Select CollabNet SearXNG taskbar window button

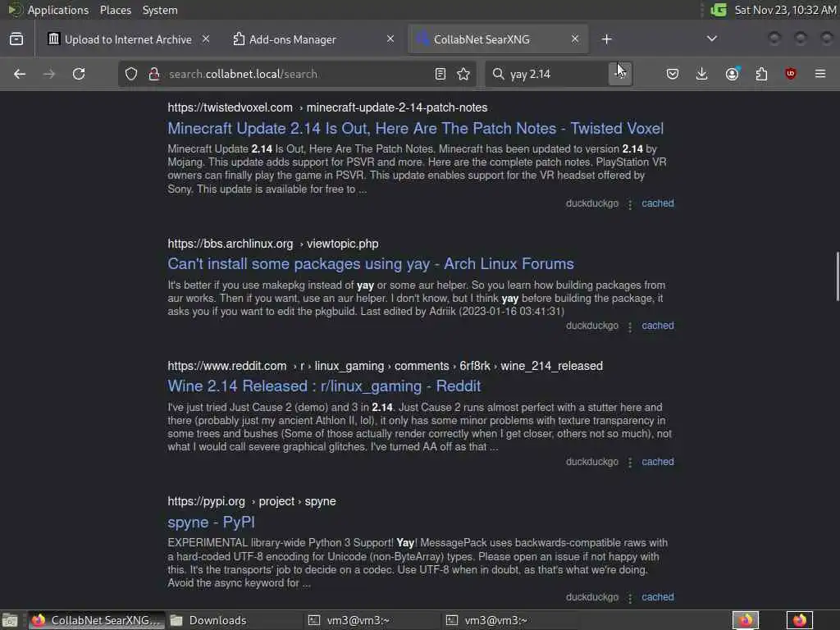[x=95, y=620]
